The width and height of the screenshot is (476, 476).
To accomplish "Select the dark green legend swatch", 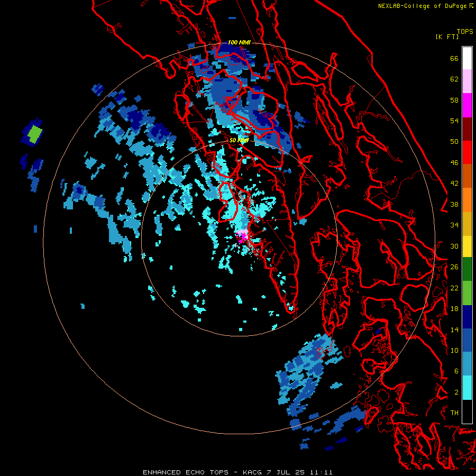I will [467, 269].
